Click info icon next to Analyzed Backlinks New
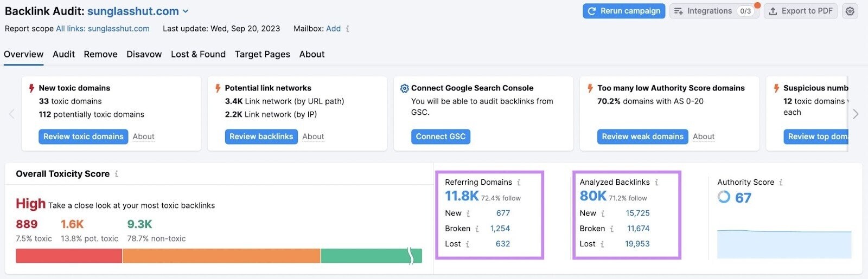The height and width of the screenshot is (279, 868). click(603, 213)
